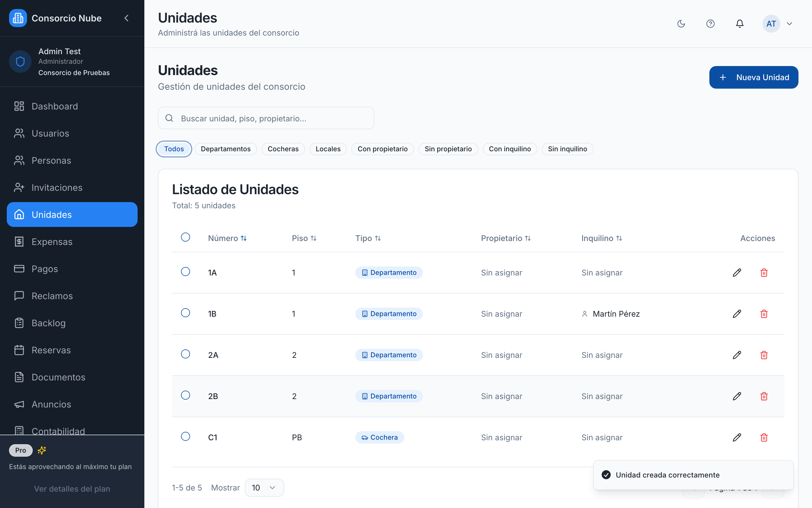The width and height of the screenshot is (812, 508).
Task: Select the row checkbox for unit 1B
Action: (186, 313)
